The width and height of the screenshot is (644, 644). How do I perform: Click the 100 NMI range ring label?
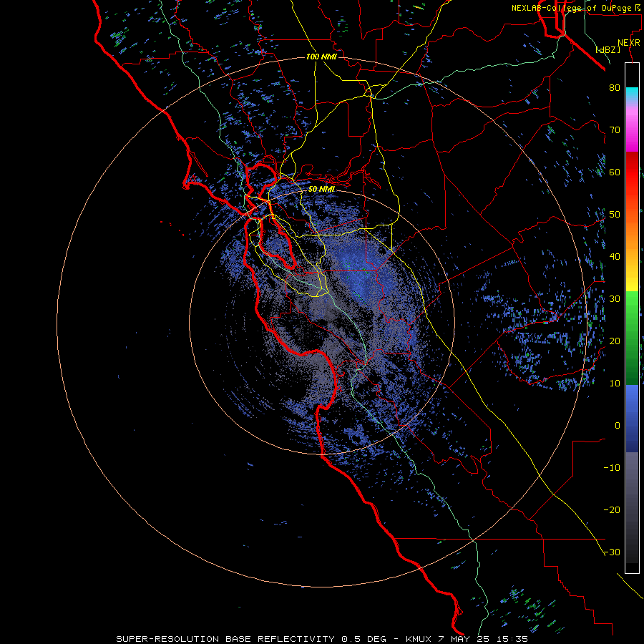point(321,57)
